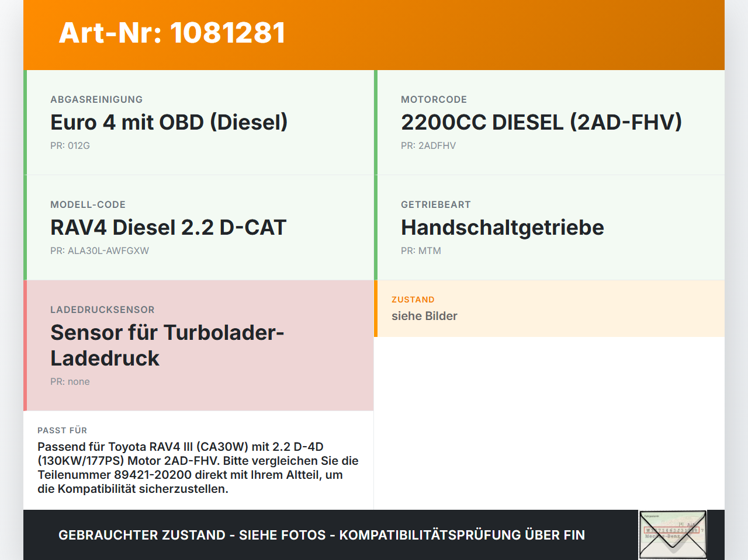Select the 'Passend für Toyota RAV4 III' paragraph

point(198,468)
